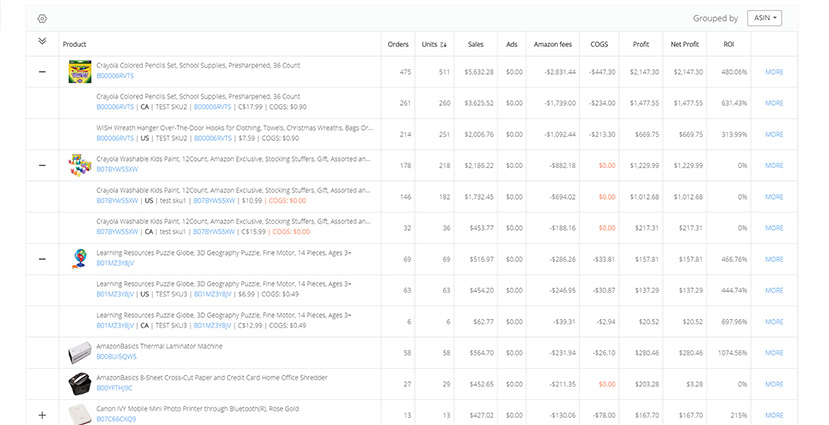
Task: Open the Grouped by ASIN dropdown
Action: coord(764,18)
